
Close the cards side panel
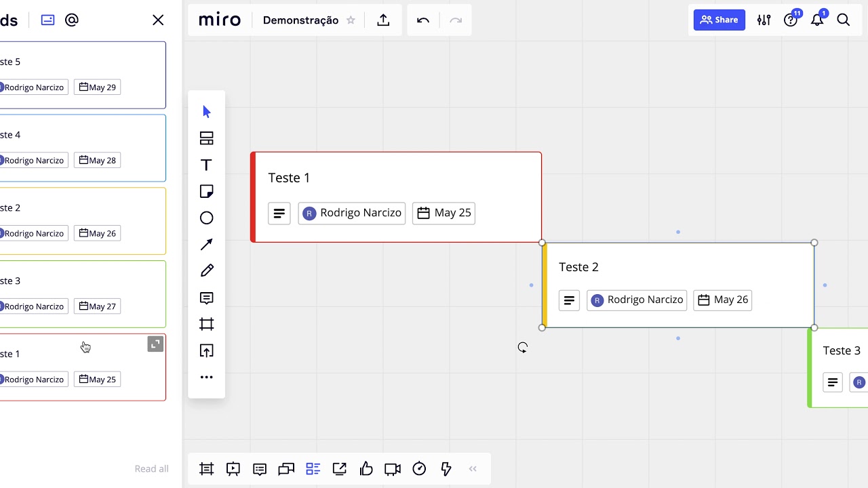click(158, 20)
